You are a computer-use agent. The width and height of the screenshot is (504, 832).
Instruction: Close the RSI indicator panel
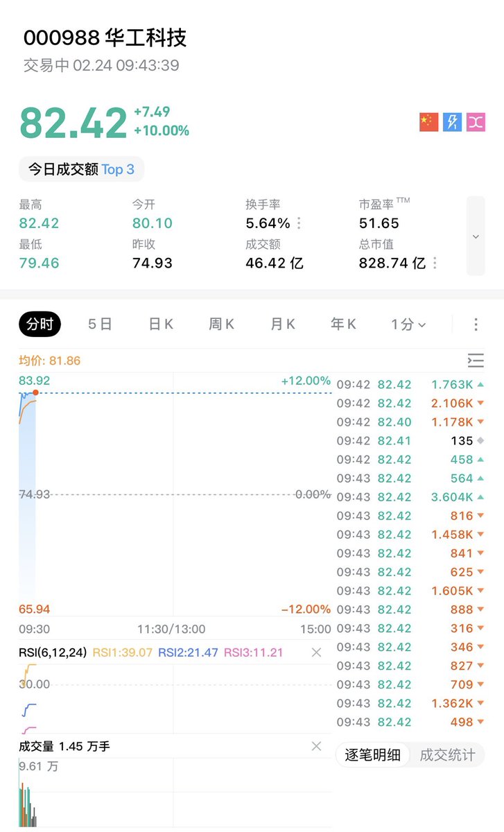click(316, 652)
